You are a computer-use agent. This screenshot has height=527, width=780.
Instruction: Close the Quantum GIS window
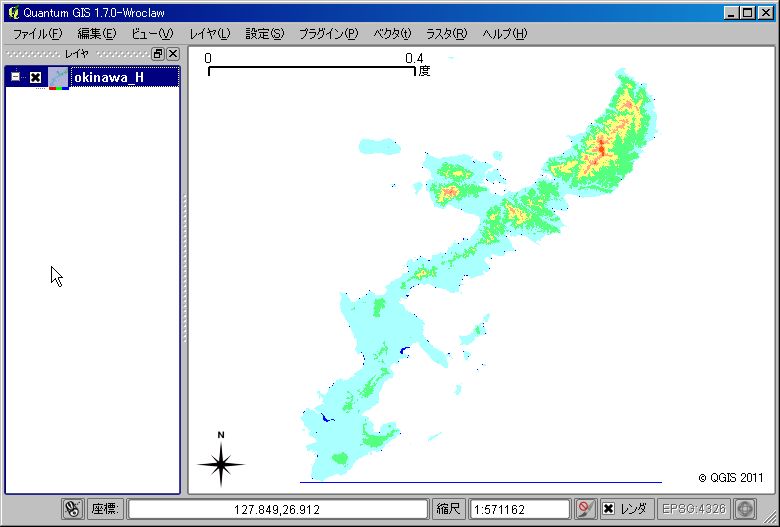(766, 13)
